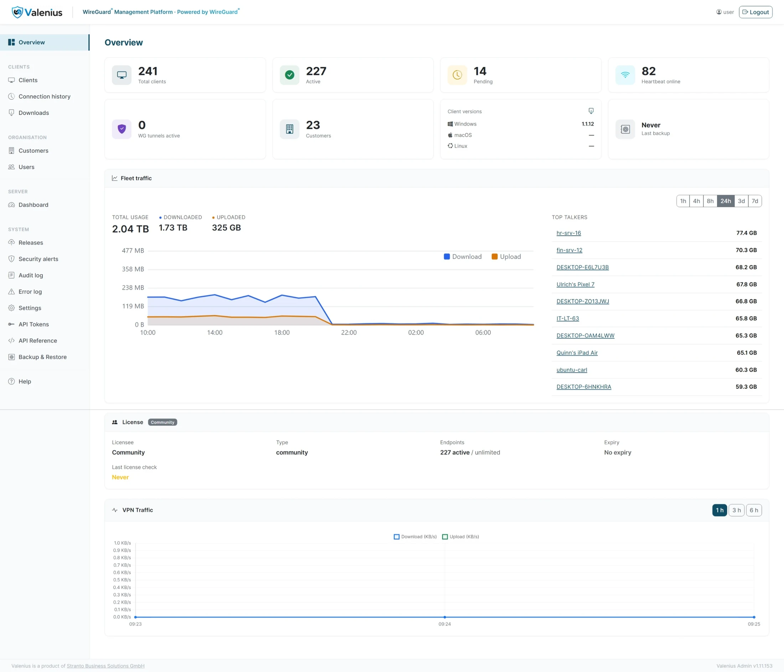Log out with the Logout button

point(755,12)
